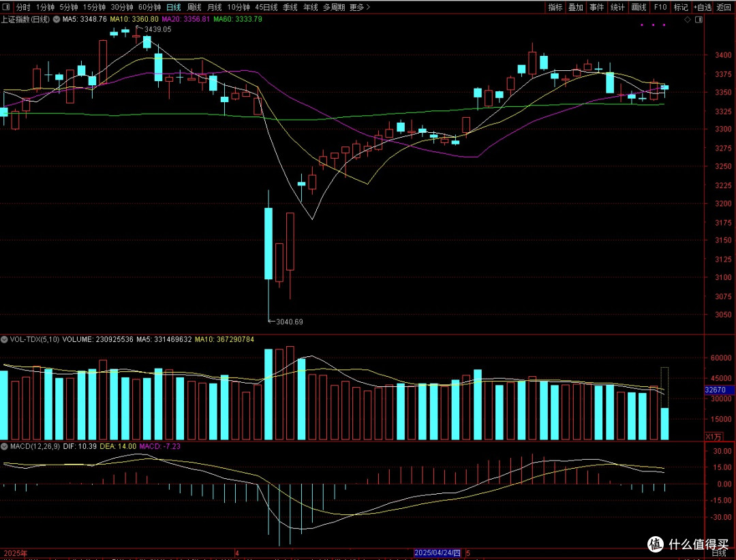Click the 2025年 label on the time axis
This screenshot has height=560, width=736.
click(15, 553)
